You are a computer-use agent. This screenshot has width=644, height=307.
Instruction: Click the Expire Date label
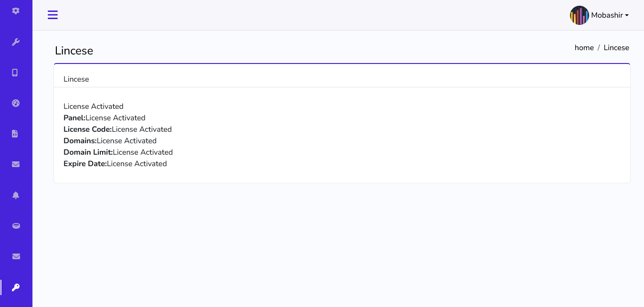click(x=85, y=164)
